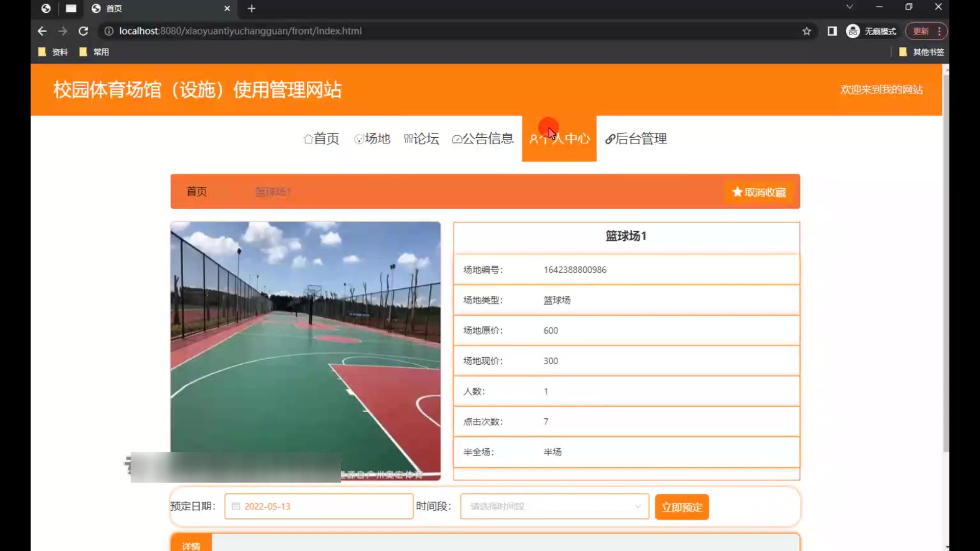Open the 更新 browser update menu
980x551 pixels.
926,31
